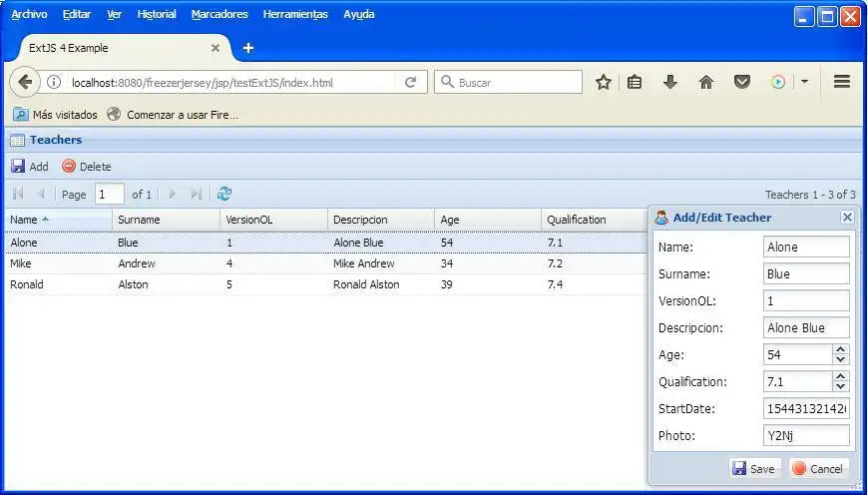The image size is (868, 495).
Task: Go to the browser home icon
Action: click(705, 83)
